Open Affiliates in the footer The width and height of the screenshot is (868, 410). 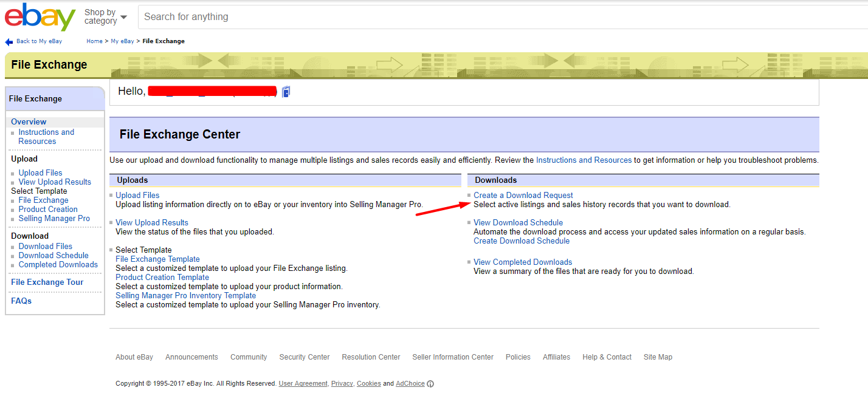pyautogui.click(x=556, y=357)
